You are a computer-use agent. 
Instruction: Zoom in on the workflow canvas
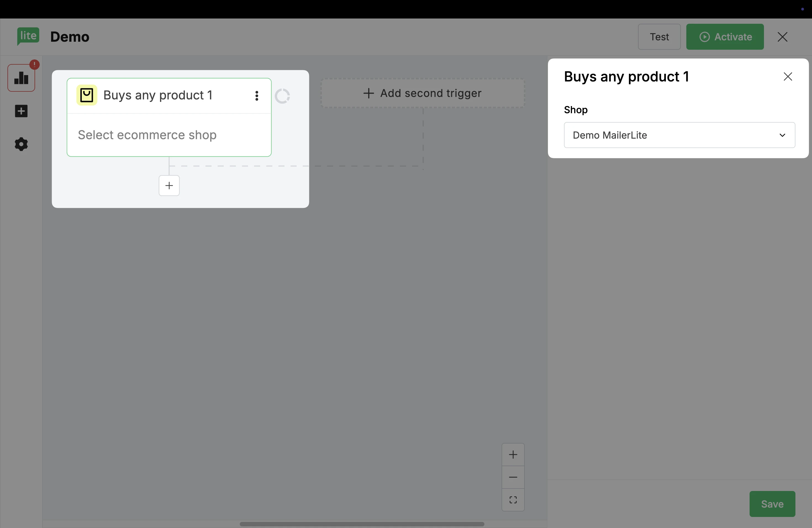tap(513, 455)
